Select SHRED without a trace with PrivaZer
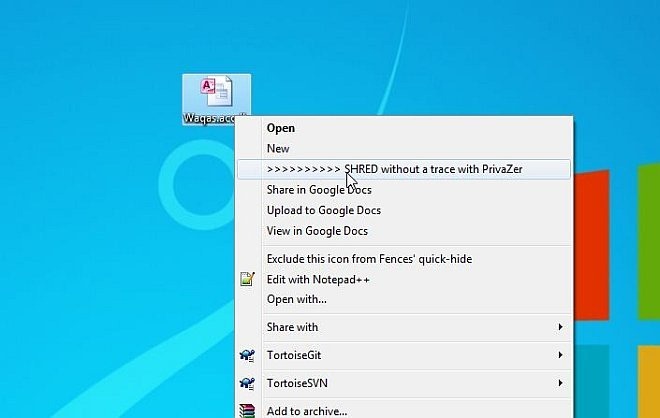 [404, 169]
